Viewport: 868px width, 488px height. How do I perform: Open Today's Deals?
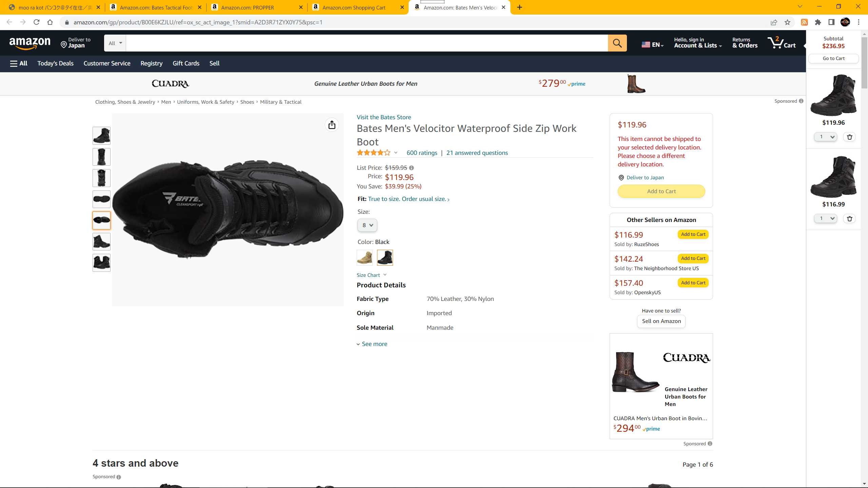click(55, 63)
